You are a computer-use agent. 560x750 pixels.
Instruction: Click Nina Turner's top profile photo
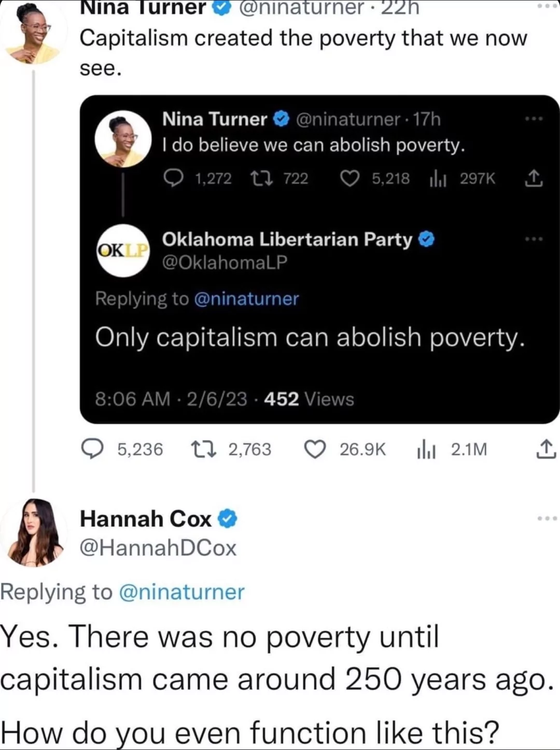pyautogui.click(x=33, y=32)
